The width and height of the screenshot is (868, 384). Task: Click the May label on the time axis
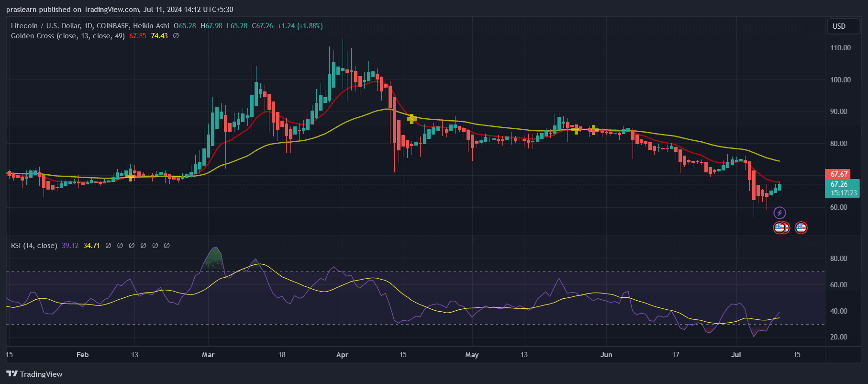pos(472,355)
